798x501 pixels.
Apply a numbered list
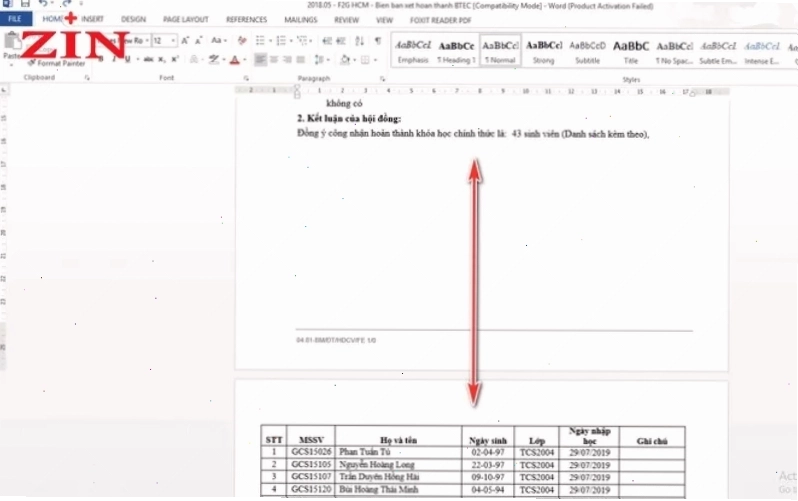point(280,41)
